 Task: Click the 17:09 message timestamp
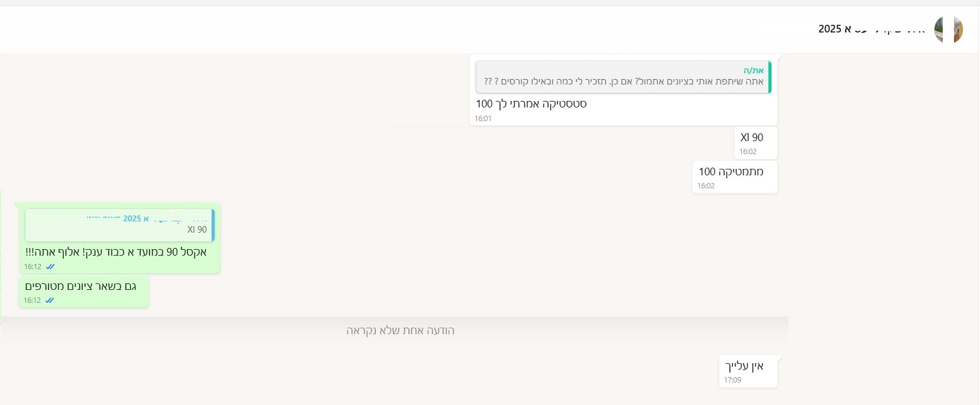pyautogui.click(x=732, y=380)
